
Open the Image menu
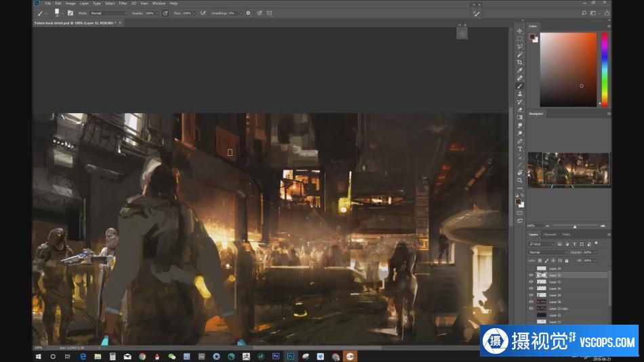pos(71,3)
